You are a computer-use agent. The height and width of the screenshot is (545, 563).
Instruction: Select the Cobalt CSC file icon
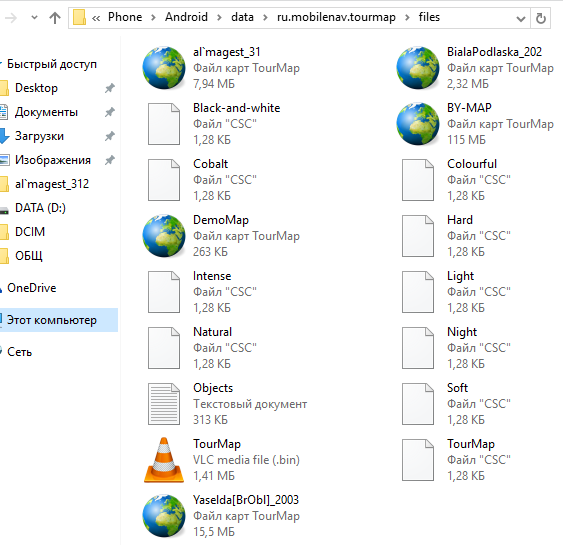click(x=164, y=180)
